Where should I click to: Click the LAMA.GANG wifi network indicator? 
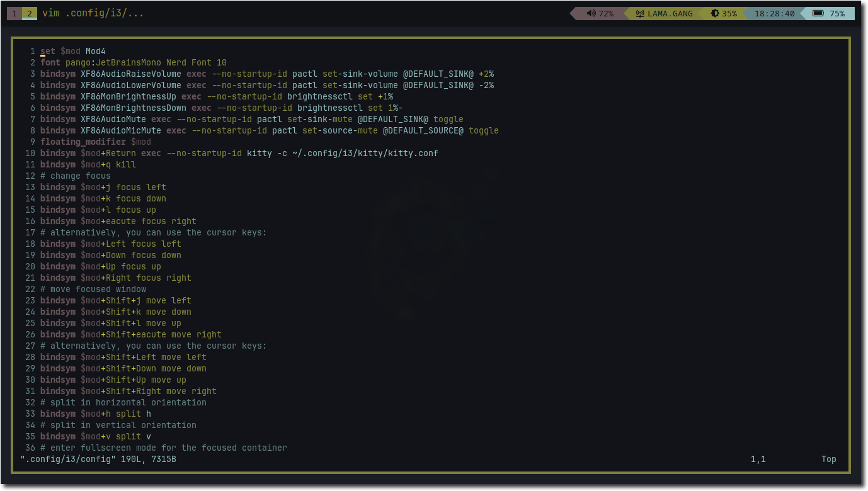click(x=664, y=13)
